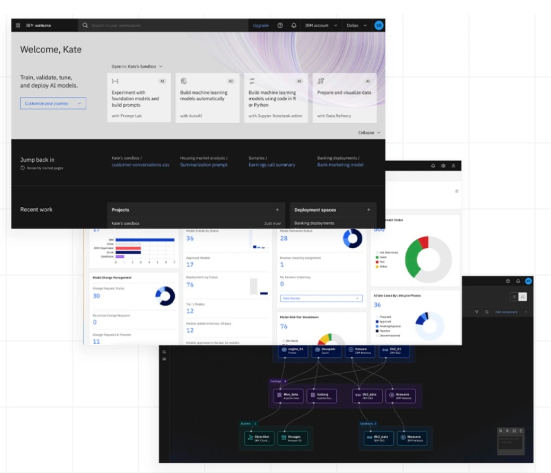Click the green segment of the donut chart
The image size is (551, 473).
[412, 258]
